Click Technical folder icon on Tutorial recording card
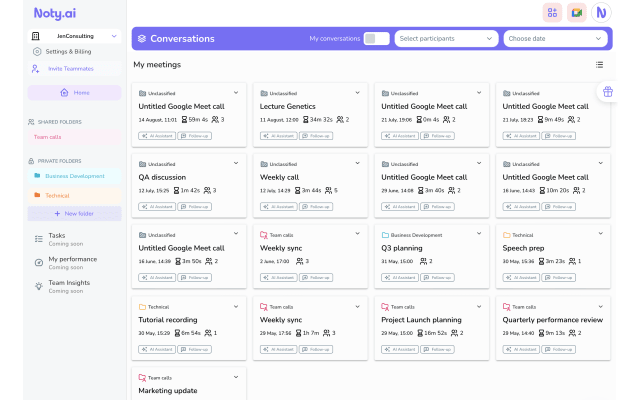Viewport: 640px width, 400px height. tap(142, 307)
